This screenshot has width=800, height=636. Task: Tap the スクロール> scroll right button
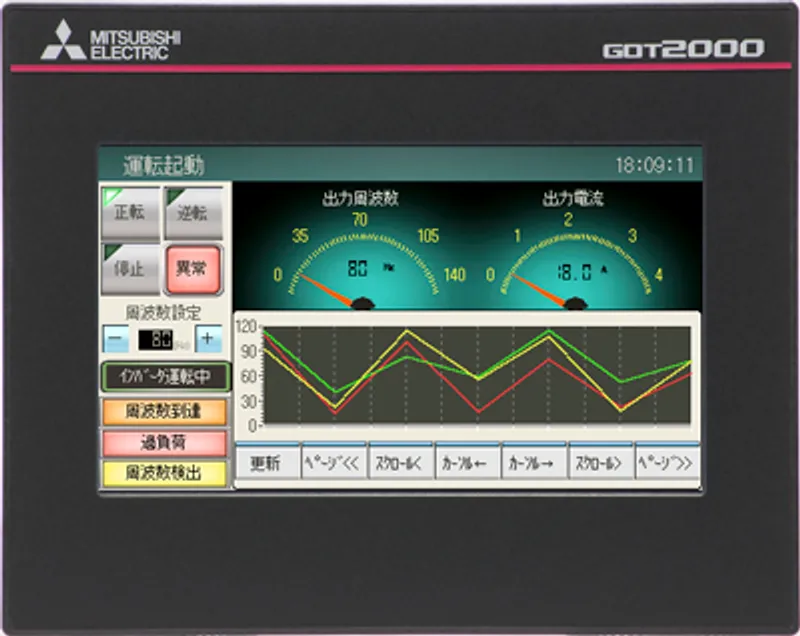601,462
